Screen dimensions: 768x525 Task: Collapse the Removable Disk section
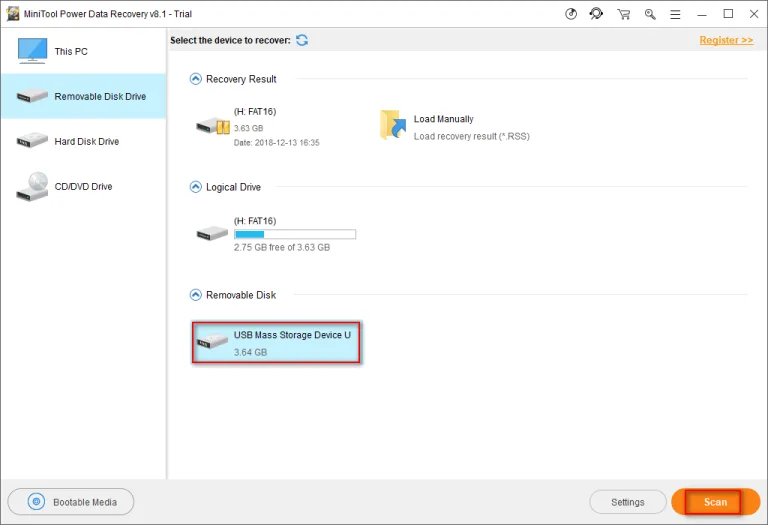(195, 295)
